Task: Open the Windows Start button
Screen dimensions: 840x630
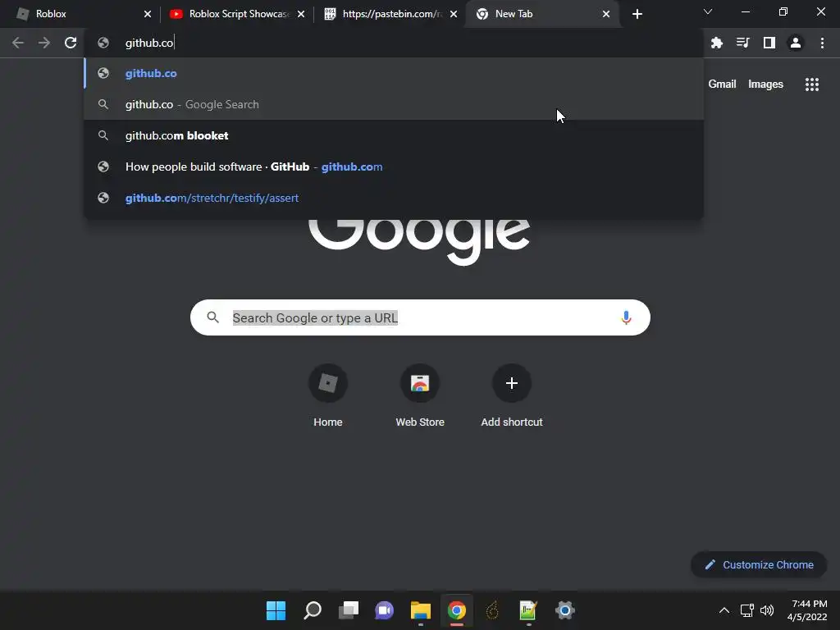Action: [x=276, y=610]
